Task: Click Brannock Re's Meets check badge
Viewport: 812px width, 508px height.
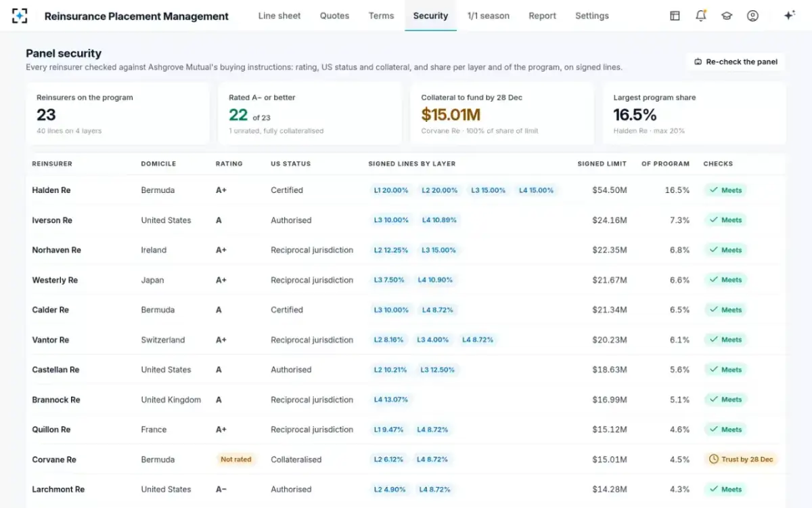Action: pos(725,400)
